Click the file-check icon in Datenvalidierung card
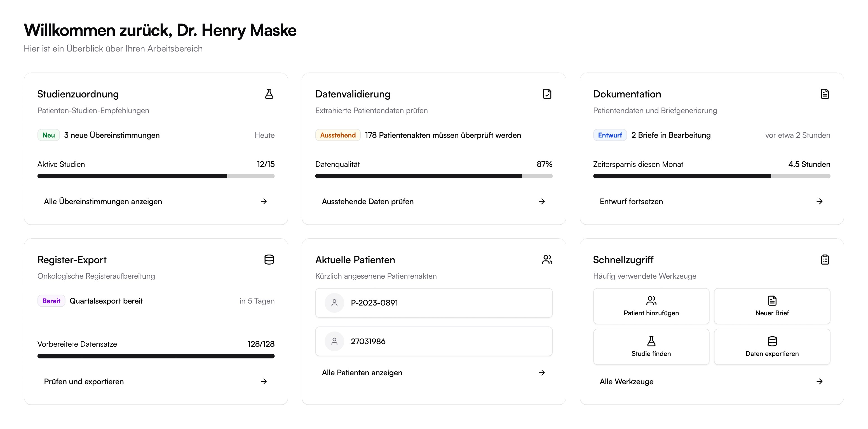The height and width of the screenshot is (429, 868). click(x=547, y=94)
